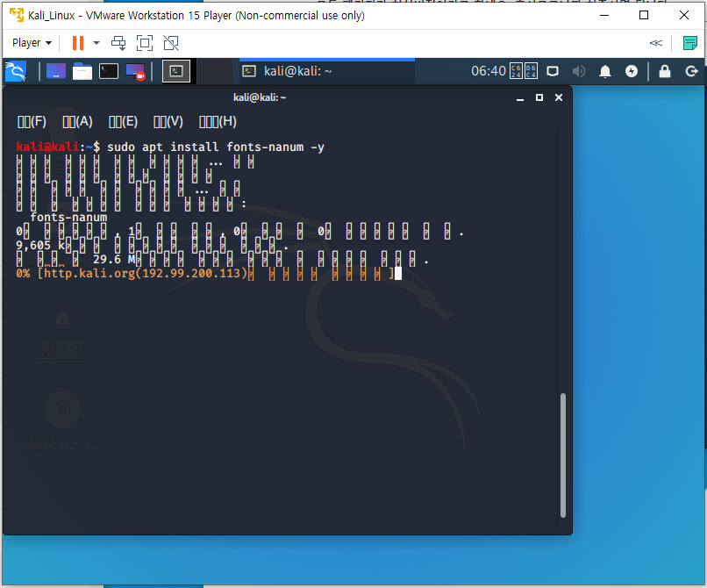Image resolution: width=707 pixels, height=588 pixels.
Task: Click the VMware Player logo in title bar
Action: point(17,15)
